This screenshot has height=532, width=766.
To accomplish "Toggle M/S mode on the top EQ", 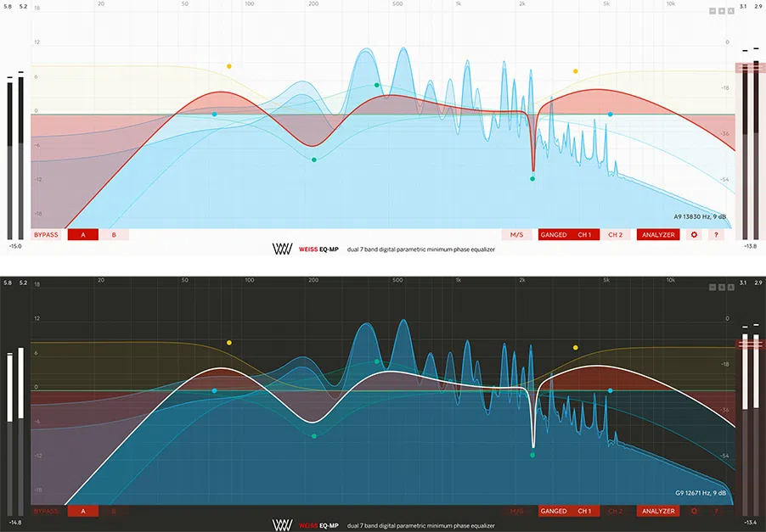I will click(516, 234).
